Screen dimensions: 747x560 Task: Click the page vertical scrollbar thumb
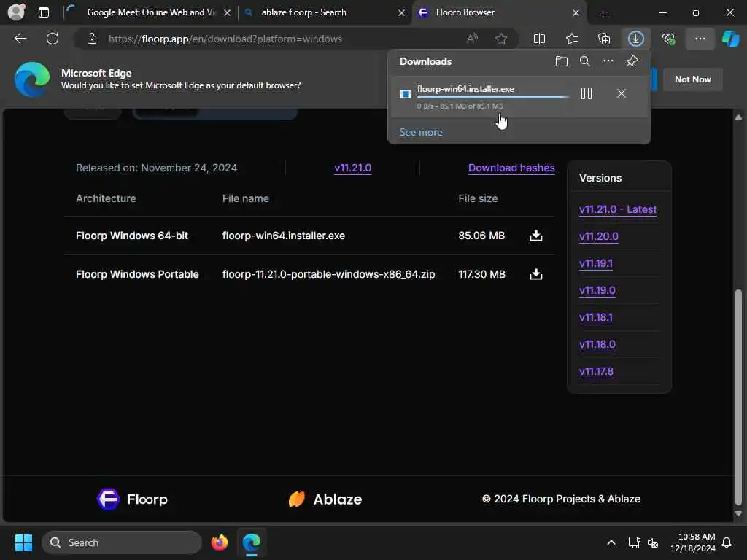point(738,397)
